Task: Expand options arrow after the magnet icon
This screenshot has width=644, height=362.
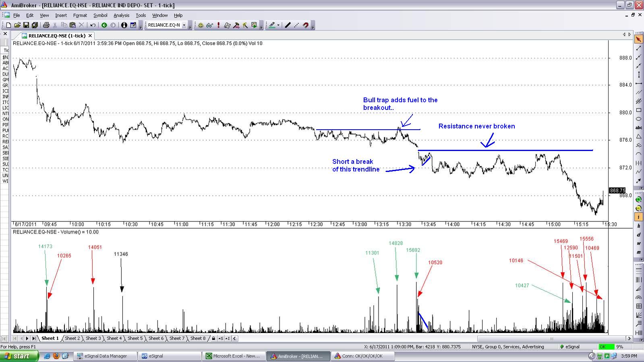Action: coord(313,26)
